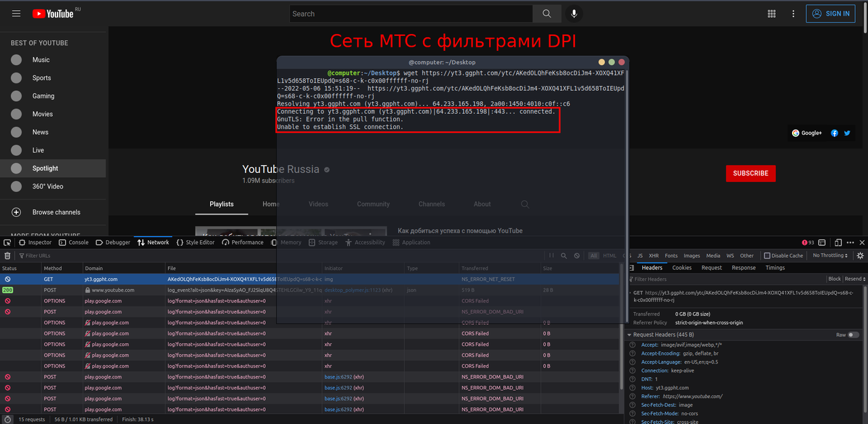This screenshot has height=424, width=868.
Task: Toggle the Images request filter
Action: [692, 256]
